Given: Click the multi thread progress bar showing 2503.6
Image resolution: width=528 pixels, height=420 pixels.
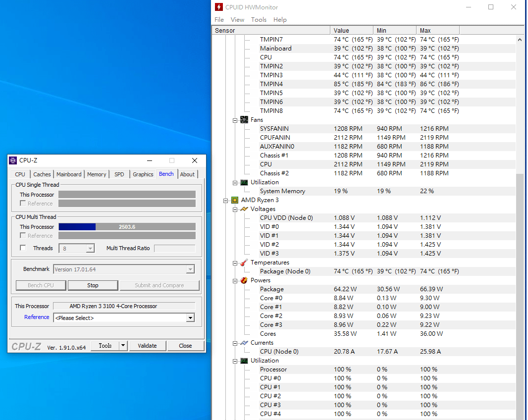Looking at the screenshot, I should pos(127,227).
